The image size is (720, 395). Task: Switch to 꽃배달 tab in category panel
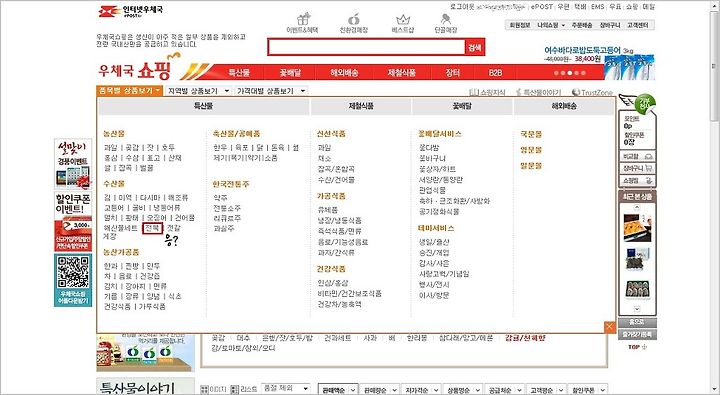[462, 106]
